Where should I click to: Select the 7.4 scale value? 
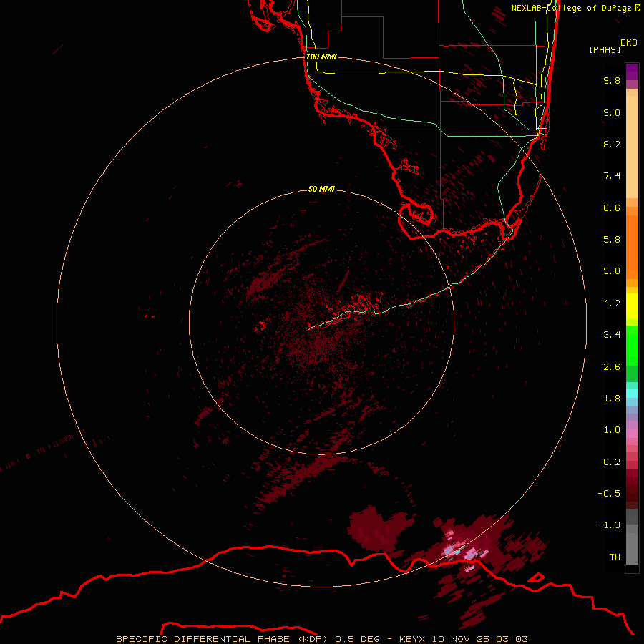pos(612,176)
